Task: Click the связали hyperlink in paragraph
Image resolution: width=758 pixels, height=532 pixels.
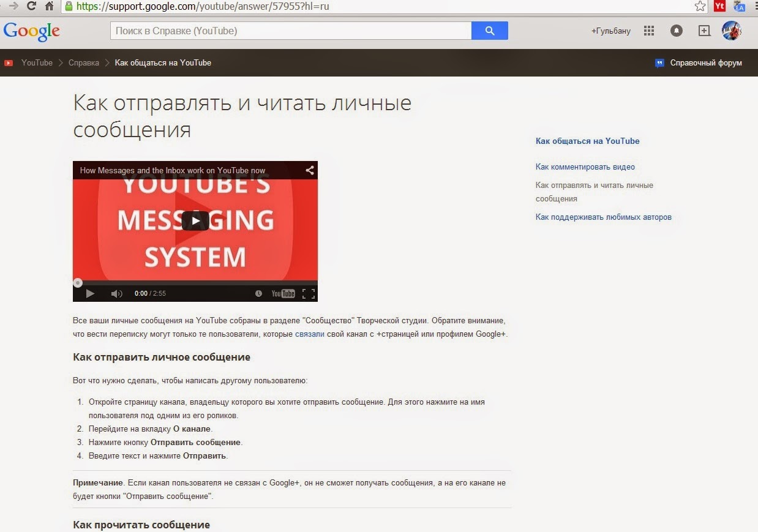Action: (310, 334)
